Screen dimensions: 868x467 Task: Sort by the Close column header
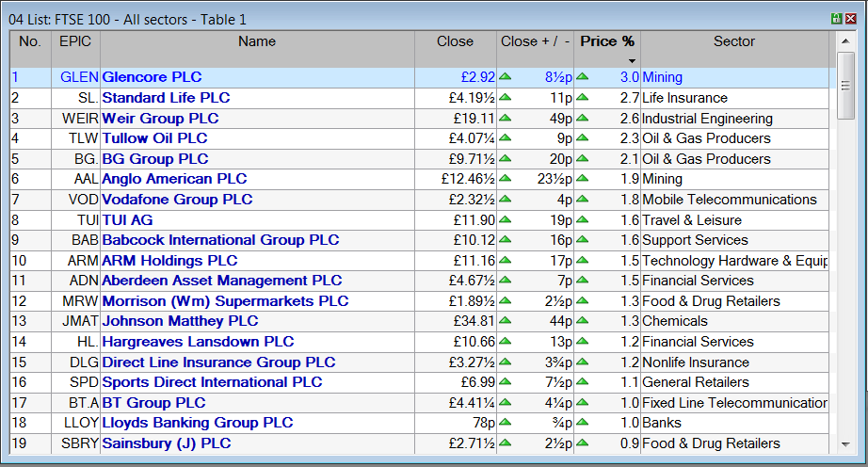[x=455, y=49]
